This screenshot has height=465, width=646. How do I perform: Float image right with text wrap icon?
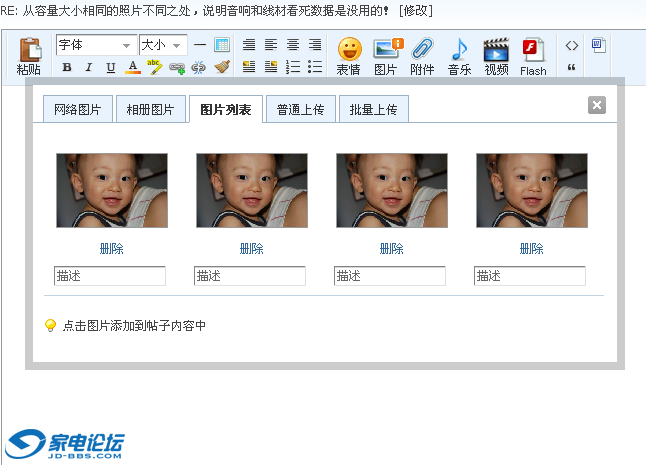point(271,67)
